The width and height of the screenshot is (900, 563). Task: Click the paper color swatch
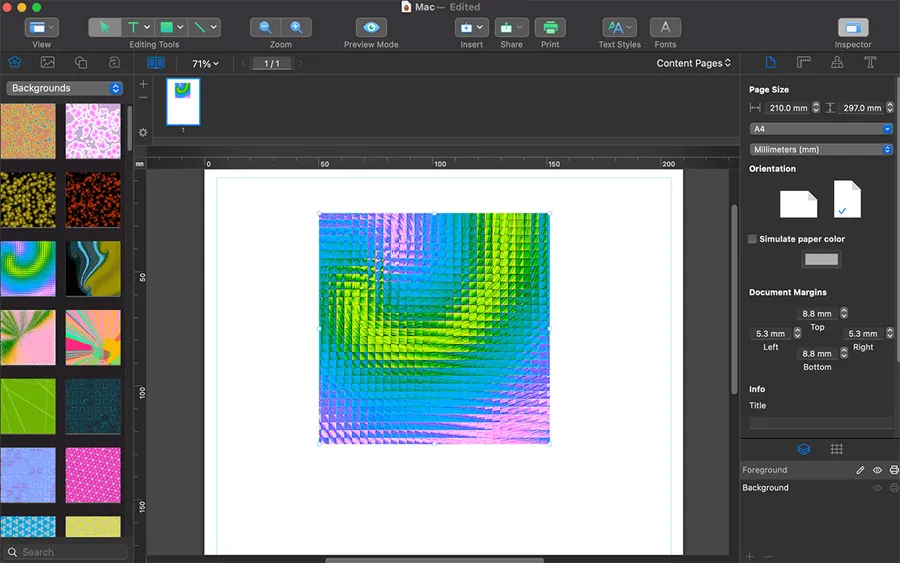(x=821, y=260)
